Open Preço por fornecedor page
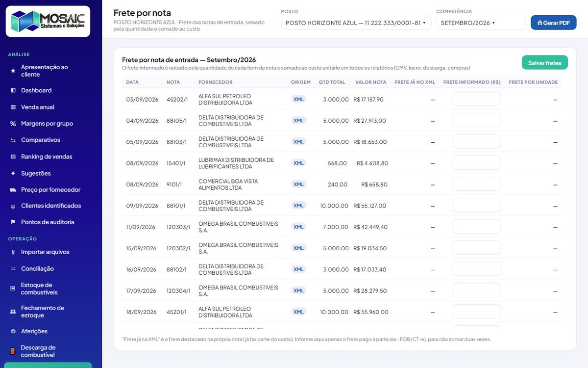The width and height of the screenshot is (588, 368). pos(51,190)
